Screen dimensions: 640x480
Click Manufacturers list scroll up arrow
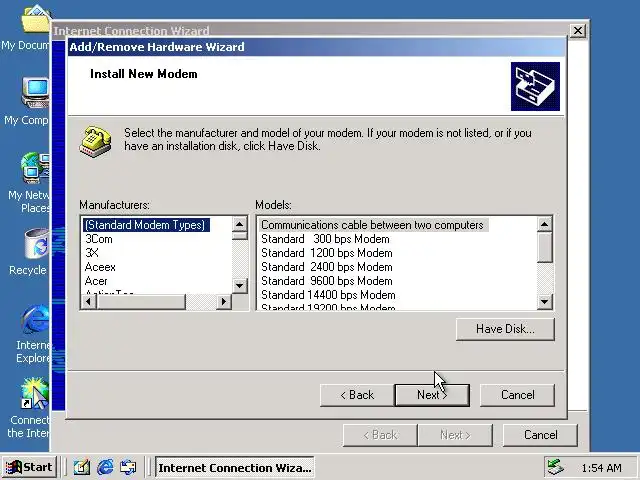pyautogui.click(x=240, y=224)
